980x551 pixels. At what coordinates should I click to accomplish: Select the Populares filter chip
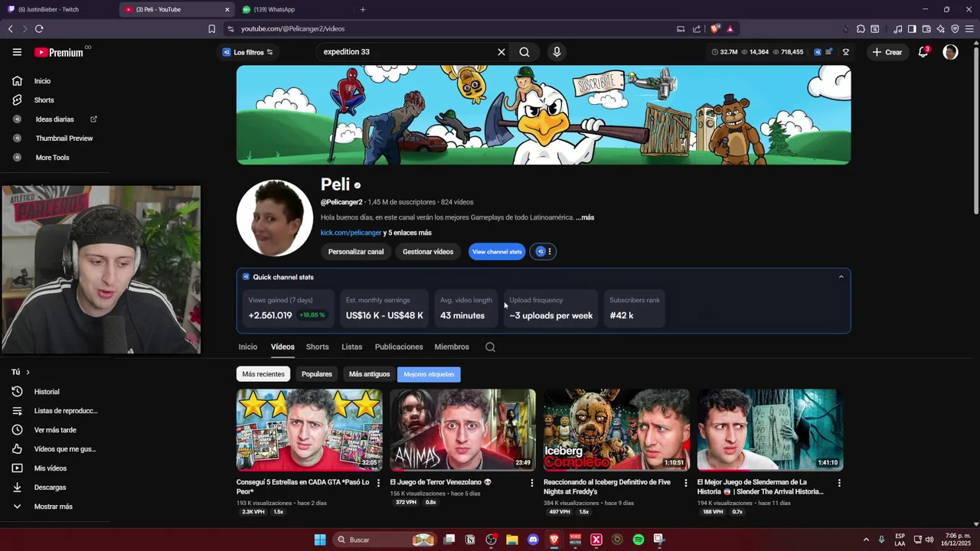click(317, 374)
